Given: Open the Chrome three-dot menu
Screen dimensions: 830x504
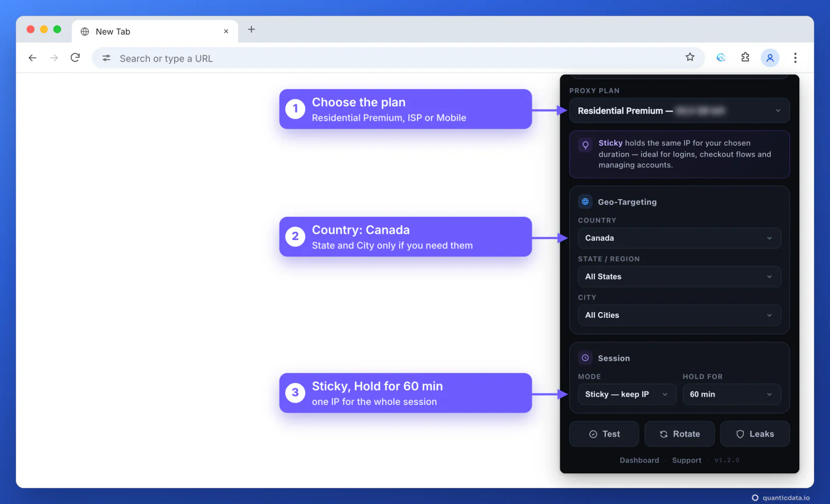Looking at the screenshot, I should [x=795, y=58].
